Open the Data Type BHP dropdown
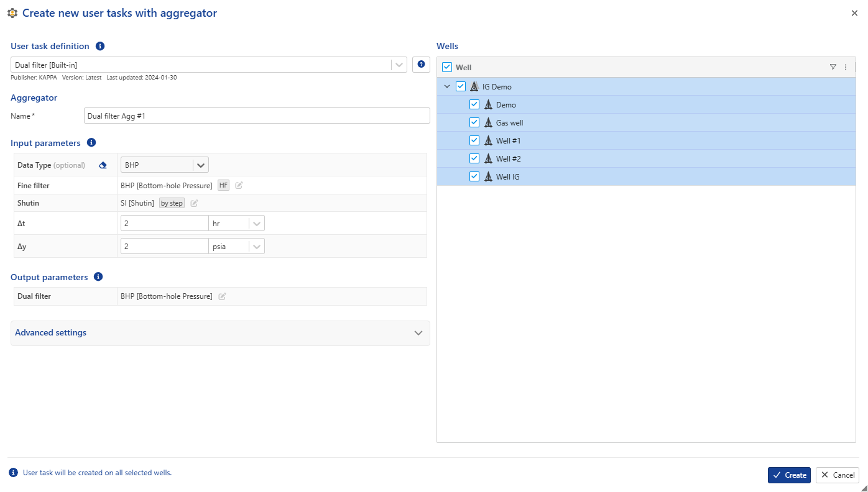This screenshot has width=868, height=492. point(200,165)
